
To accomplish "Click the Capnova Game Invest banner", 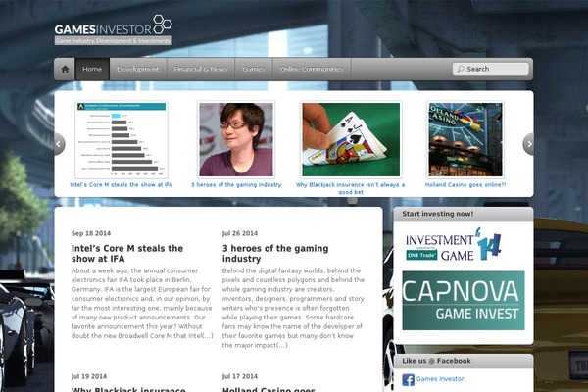I will pos(464,301).
